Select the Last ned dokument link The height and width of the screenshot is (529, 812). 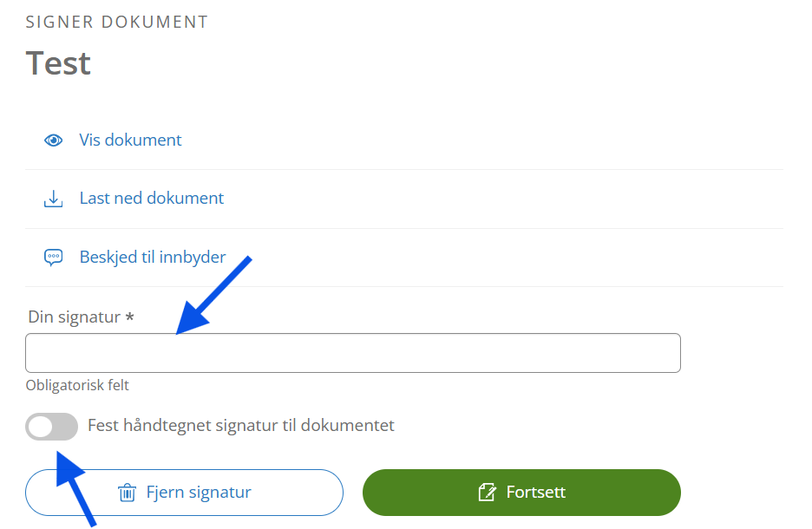click(x=151, y=199)
